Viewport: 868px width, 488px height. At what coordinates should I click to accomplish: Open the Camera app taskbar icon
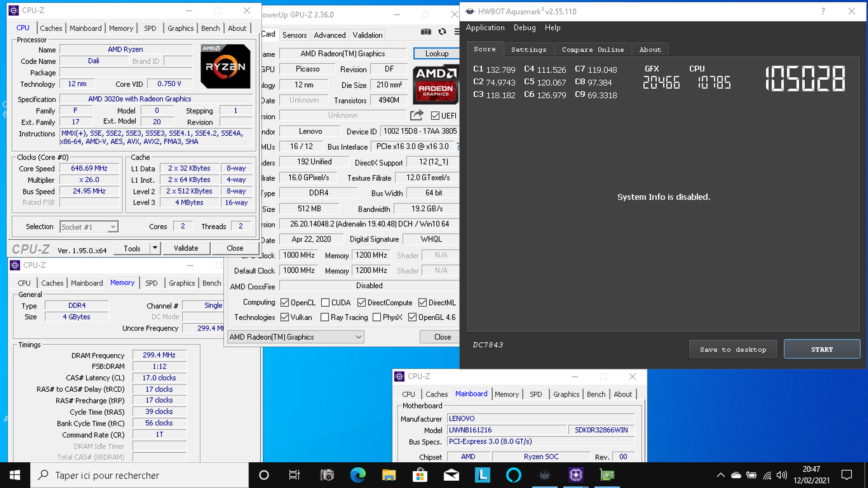pyautogui.click(x=327, y=475)
